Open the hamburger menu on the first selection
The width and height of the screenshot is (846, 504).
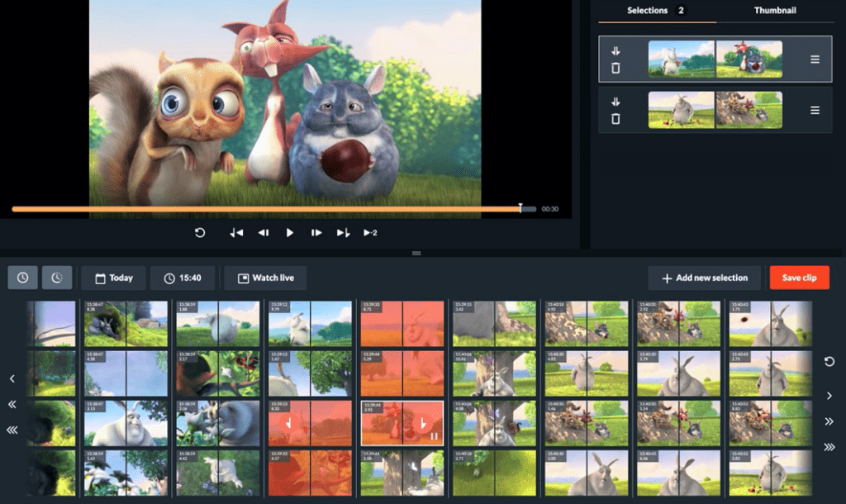815,59
